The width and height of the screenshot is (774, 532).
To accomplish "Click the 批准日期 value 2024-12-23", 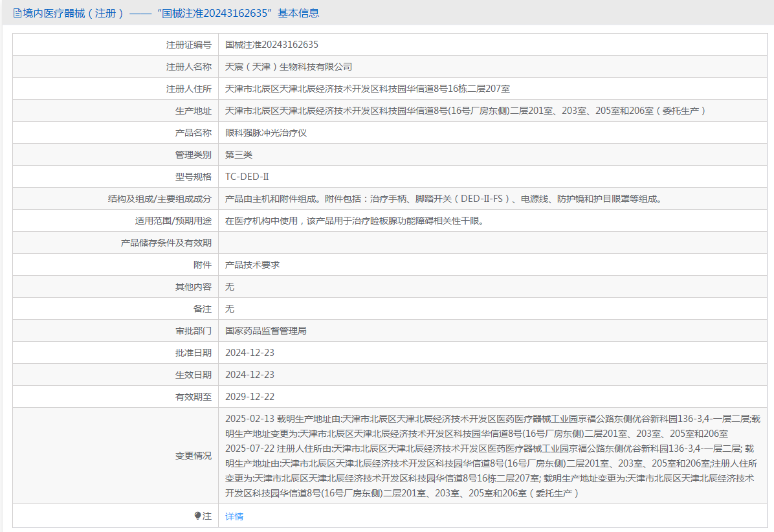I will (250, 353).
